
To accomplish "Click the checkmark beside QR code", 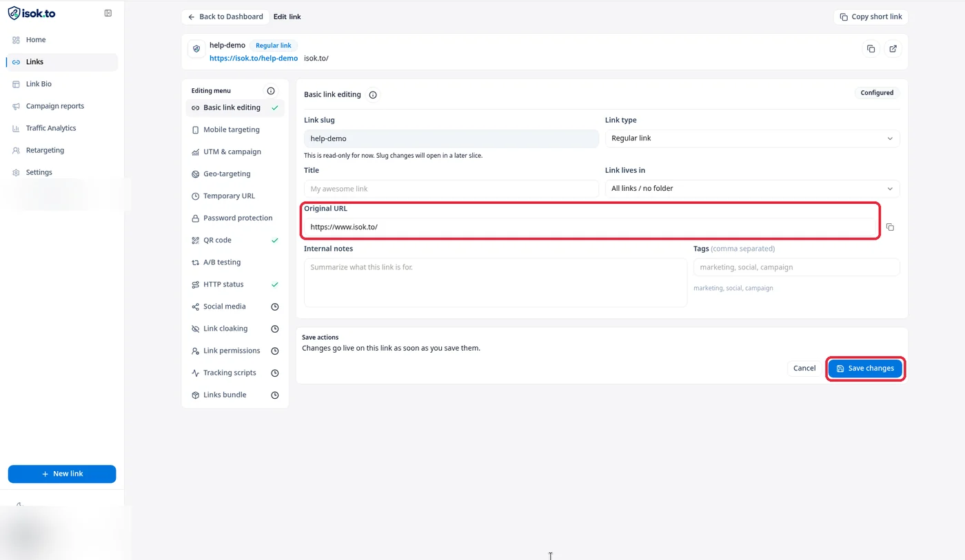I will (x=275, y=240).
